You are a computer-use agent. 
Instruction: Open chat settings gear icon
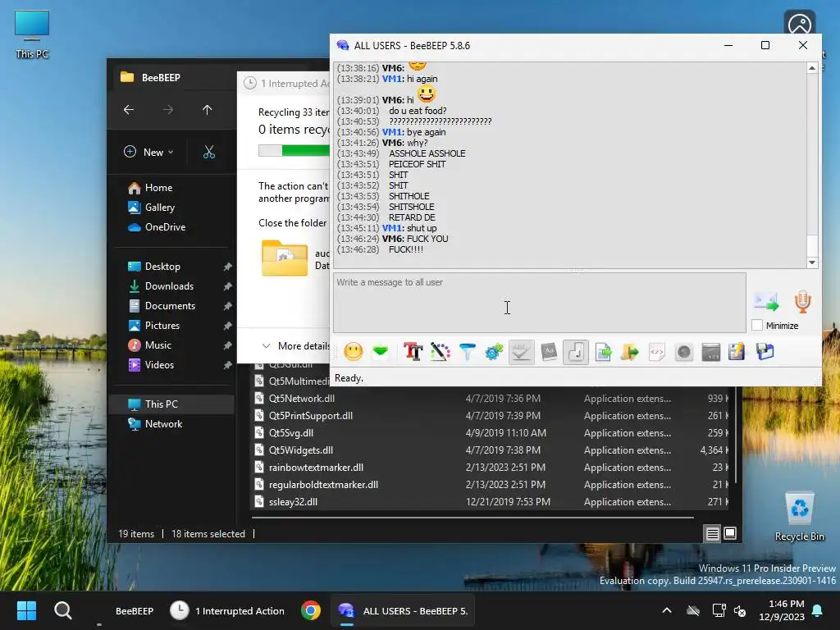(x=494, y=352)
